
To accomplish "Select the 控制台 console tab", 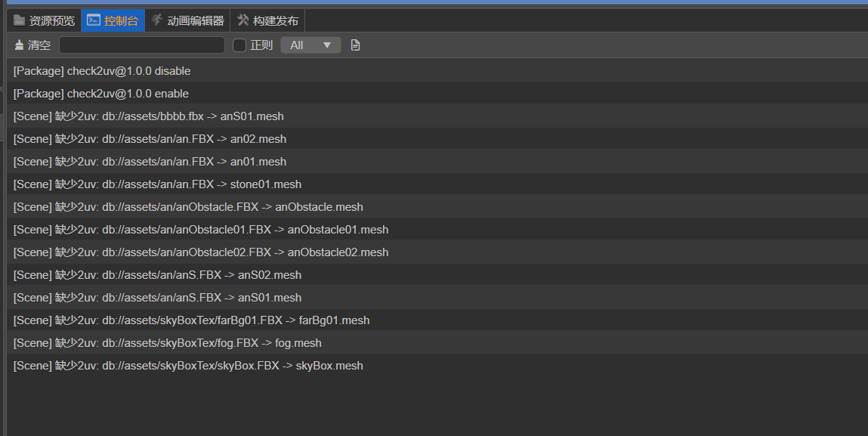I will [x=113, y=20].
